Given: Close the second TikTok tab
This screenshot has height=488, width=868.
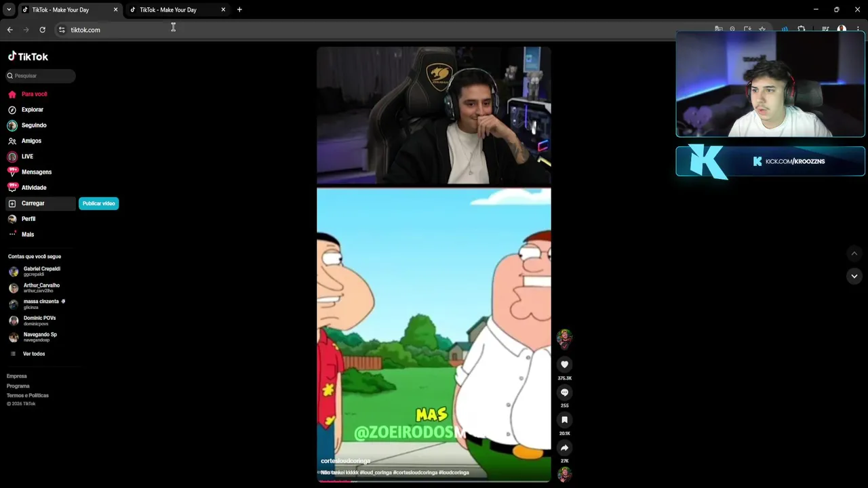Looking at the screenshot, I should coord(223,9).
